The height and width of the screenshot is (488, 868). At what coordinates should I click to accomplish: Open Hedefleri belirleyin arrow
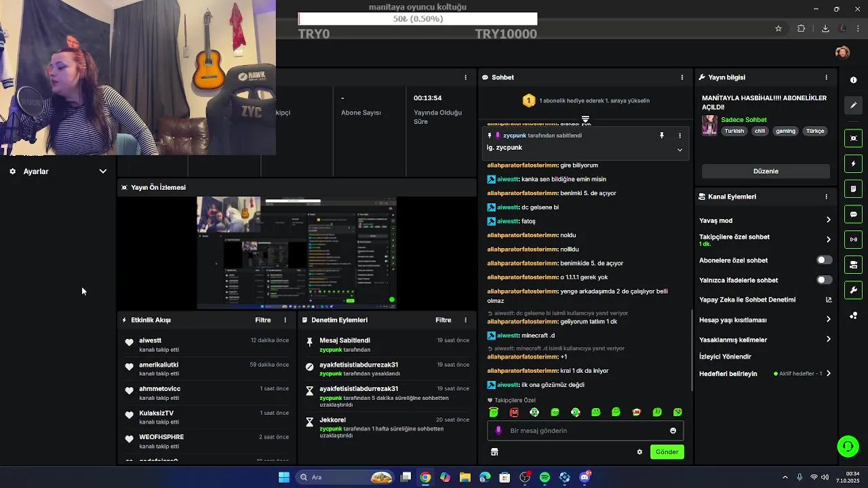click(x=828, y=373)
